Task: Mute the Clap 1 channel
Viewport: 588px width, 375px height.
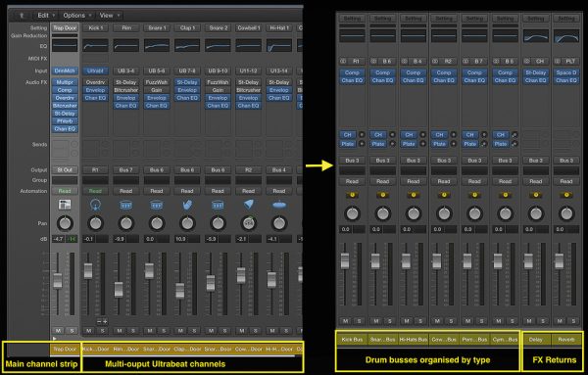Action: pos(180,331)
